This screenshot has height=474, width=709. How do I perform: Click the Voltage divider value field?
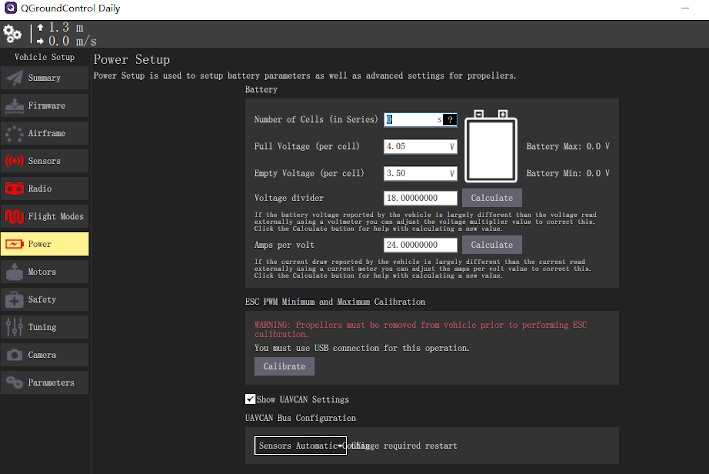click(421, 198)
